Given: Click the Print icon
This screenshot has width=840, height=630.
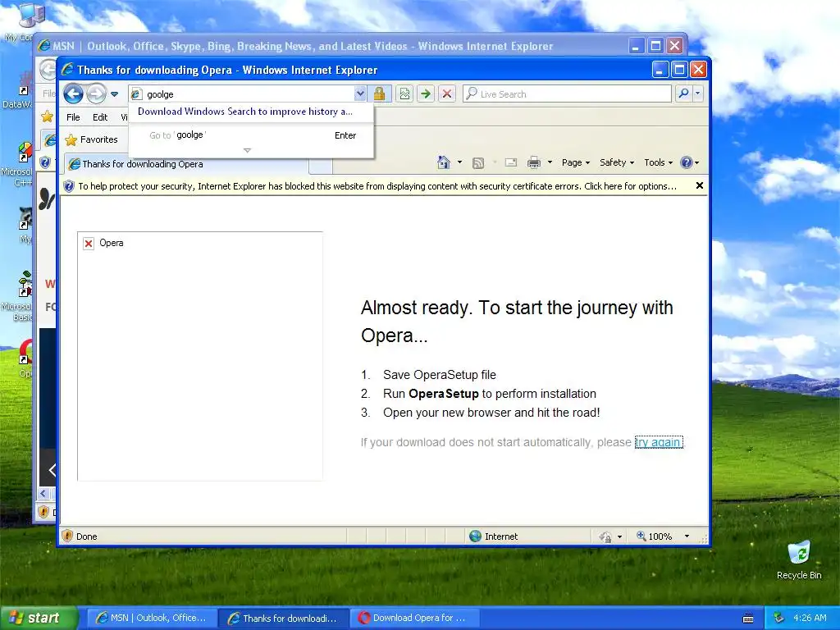Looking at the screenshot, I should pos(533,162).
